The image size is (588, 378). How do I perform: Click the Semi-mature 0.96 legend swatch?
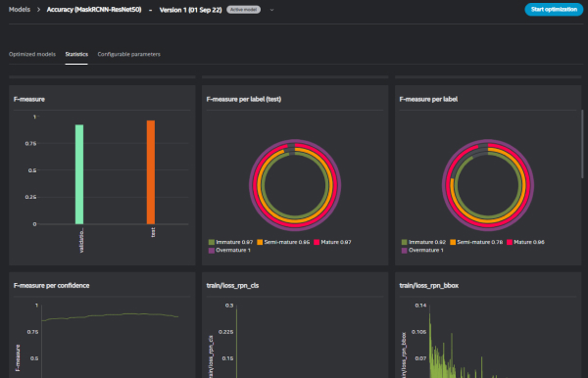(260, 242)
